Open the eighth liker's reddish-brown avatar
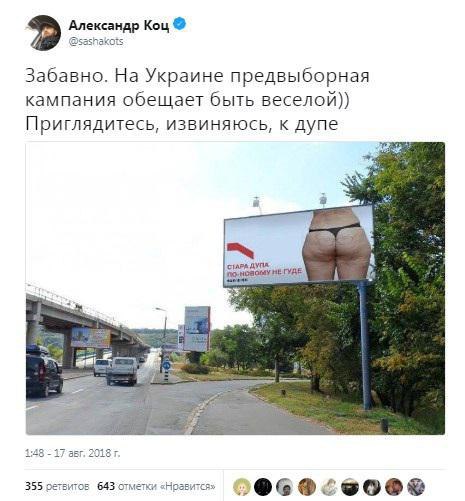 point(394,487)
